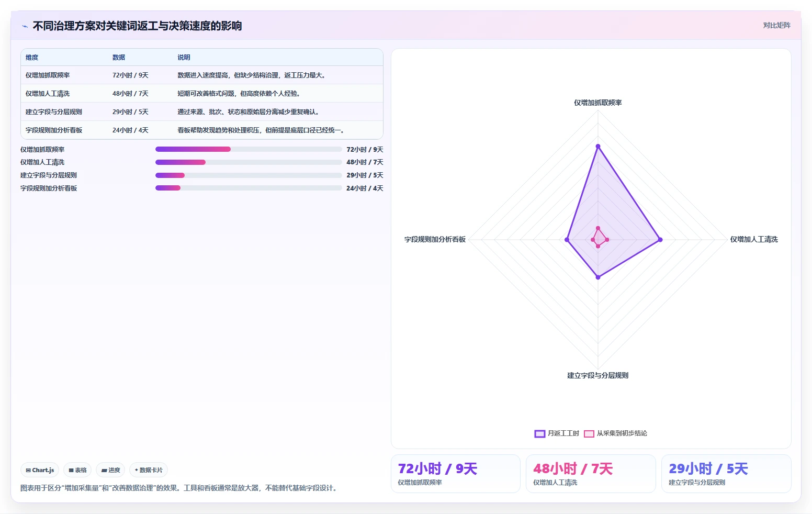Screen dimensions: 812x514
Task: Click the radar axis label 字段规则加分析看板
Action: (435, 240)
